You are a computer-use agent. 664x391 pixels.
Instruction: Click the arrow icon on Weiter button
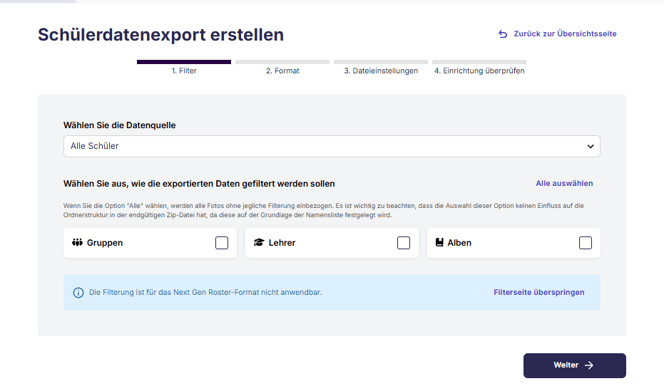(589, 365)
